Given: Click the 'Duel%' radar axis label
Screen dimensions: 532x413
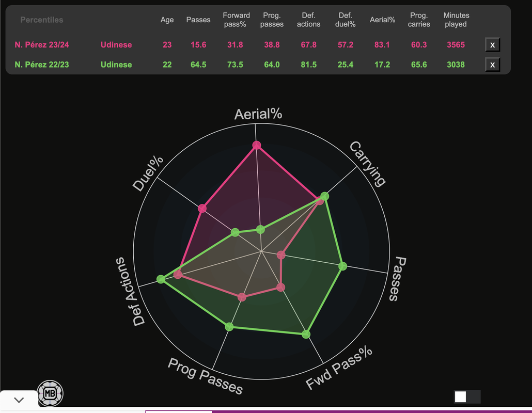Looking at the screenshot, I should [148, 173].
